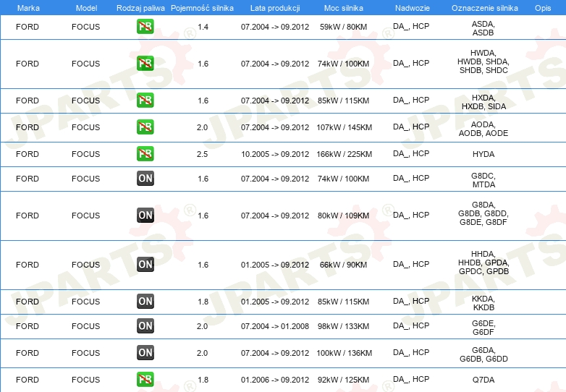Select engine codes AODA, AODB, AODE
566x392 pixels.
pyautogui.click(x=483, y=129)
